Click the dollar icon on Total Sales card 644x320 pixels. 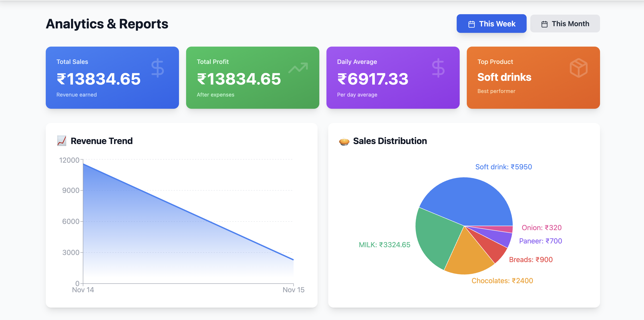coord(157,68)
